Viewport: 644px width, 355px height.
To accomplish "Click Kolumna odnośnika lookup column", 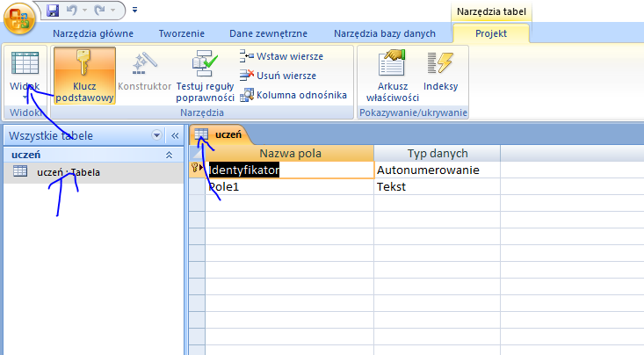I will pos(293,95).
